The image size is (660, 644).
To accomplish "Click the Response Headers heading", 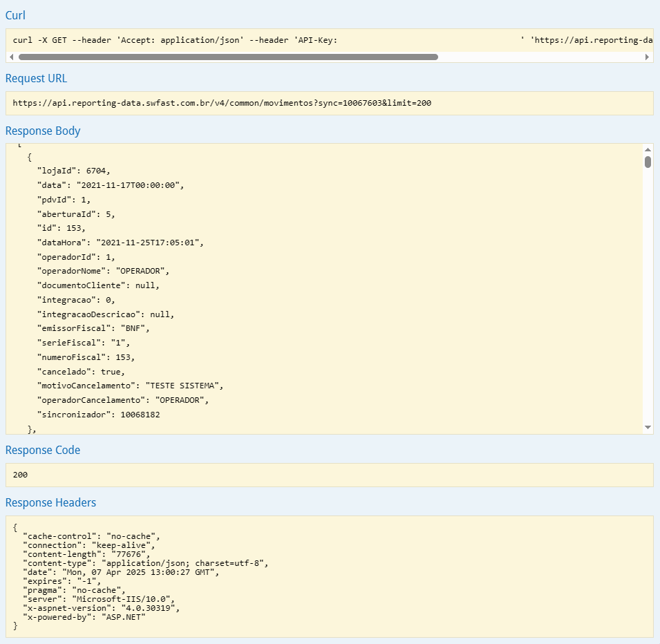I will coord(50,502).
